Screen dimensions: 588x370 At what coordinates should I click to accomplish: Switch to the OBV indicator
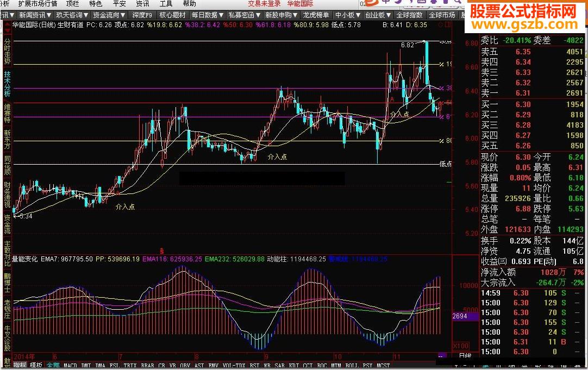point(185,365)
